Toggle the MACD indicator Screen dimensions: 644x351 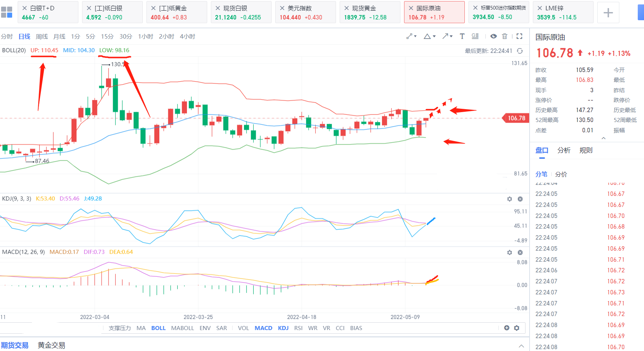tap(263, 328)
